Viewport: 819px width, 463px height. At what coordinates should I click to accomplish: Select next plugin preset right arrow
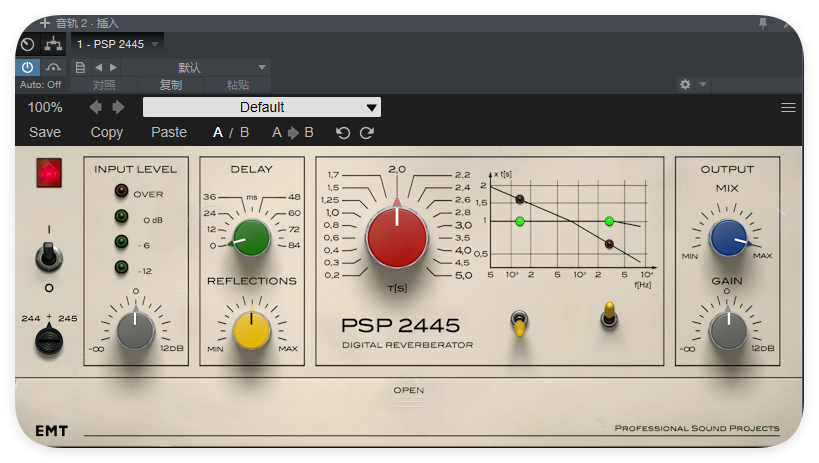tap(118, 107)
